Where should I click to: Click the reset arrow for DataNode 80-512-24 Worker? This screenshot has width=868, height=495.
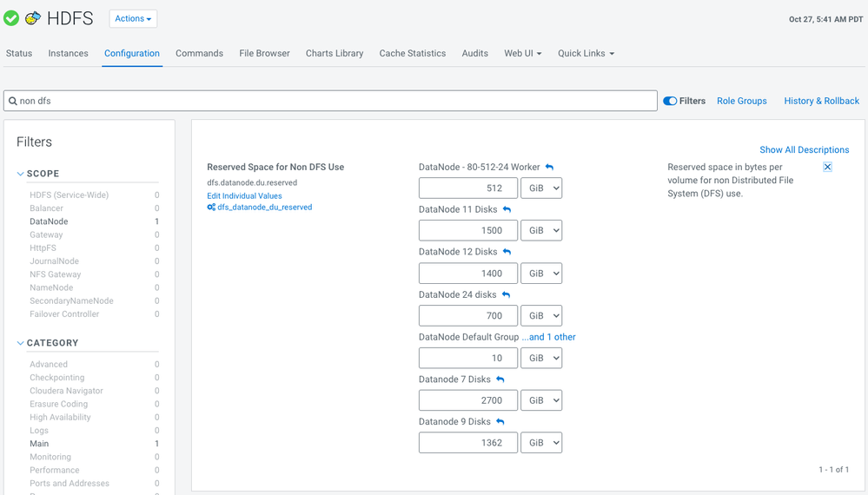point(549,167)
